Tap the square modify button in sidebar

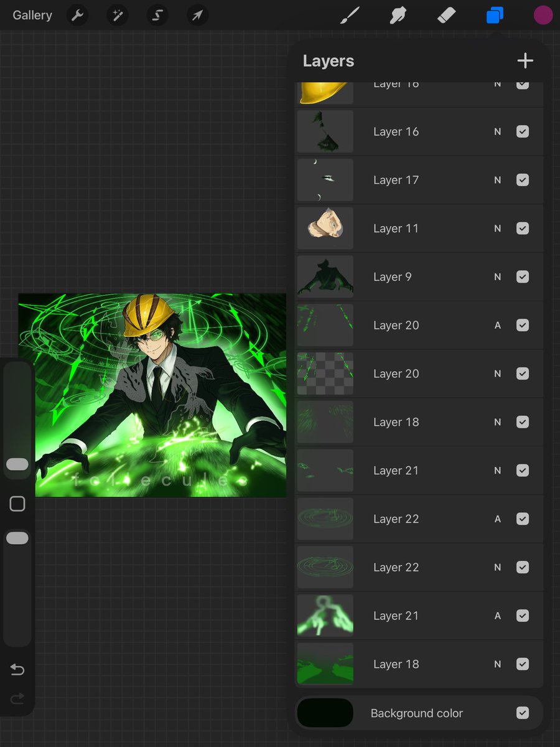17,504
